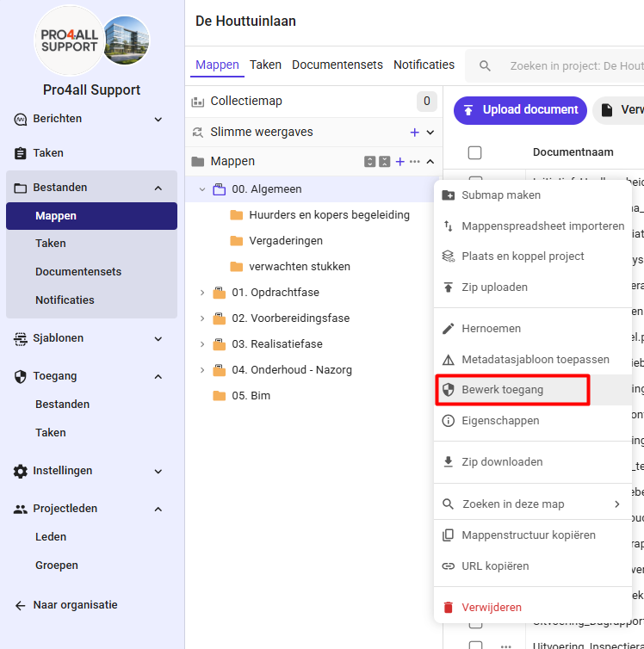Switch to the Taken tab
Viewport: 644px width, 649px height.
[265, 65]
